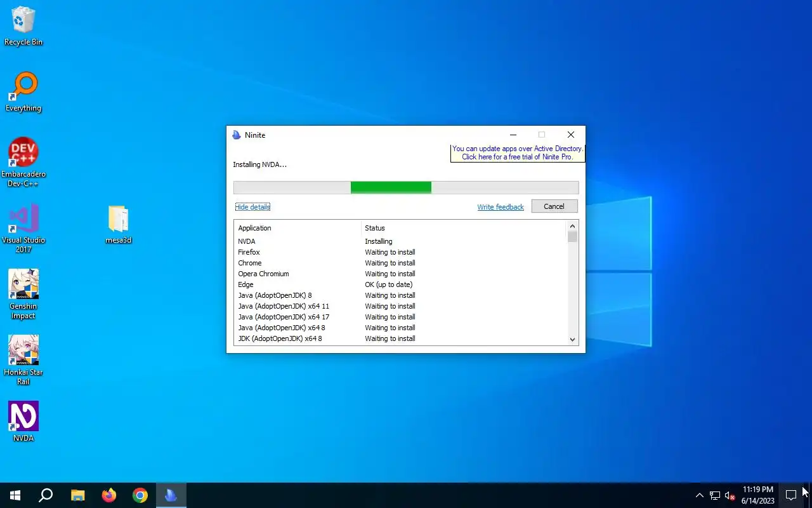Switch to Ninite taskbar button
The width and height of the screenshot is (812, 508).
coord(171,495)
